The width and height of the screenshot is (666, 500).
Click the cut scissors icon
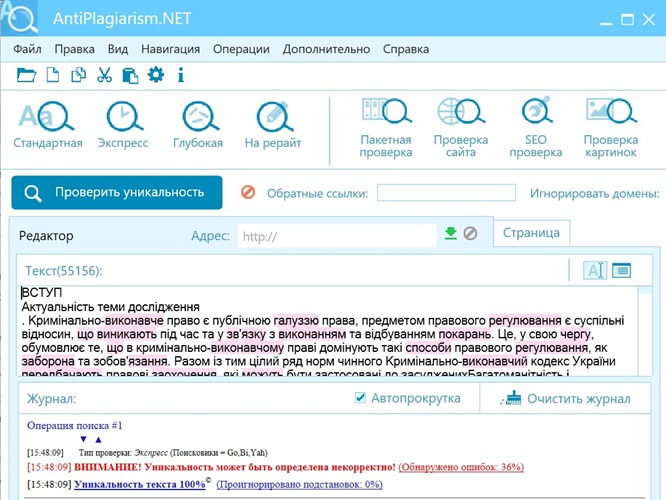point(105,75)
